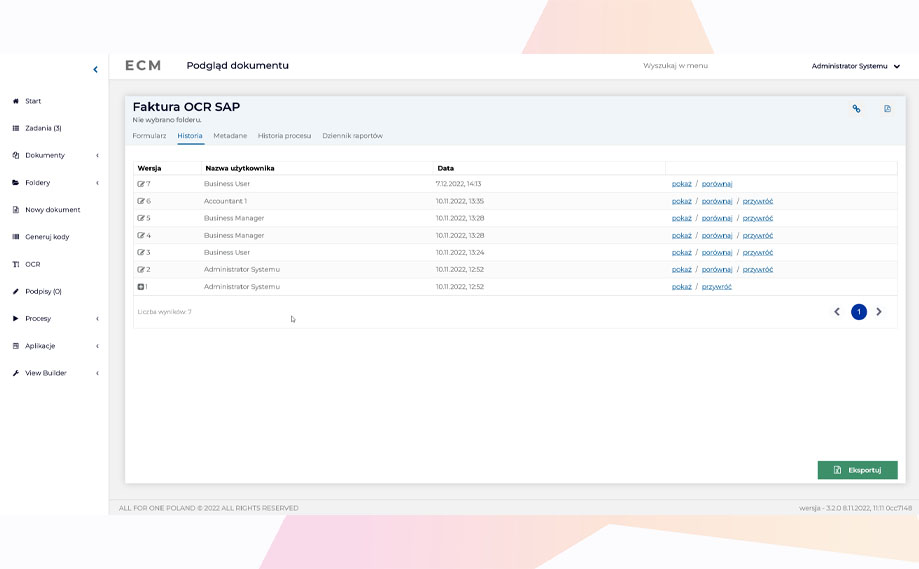Click the edit icon for version 7
This screenshot has width=919, height=569.
click(141, 184)
